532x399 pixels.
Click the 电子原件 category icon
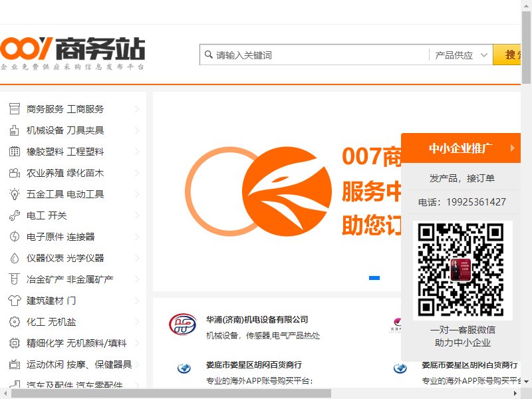[x=14, y=237]
